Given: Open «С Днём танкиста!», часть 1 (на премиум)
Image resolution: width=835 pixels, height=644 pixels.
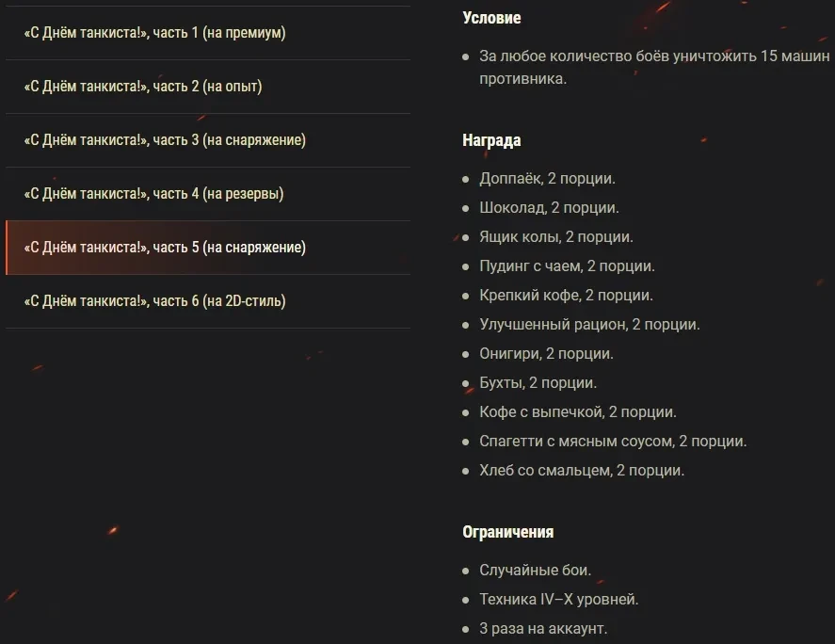Looking at the screenshot, I should coord(155,33).
